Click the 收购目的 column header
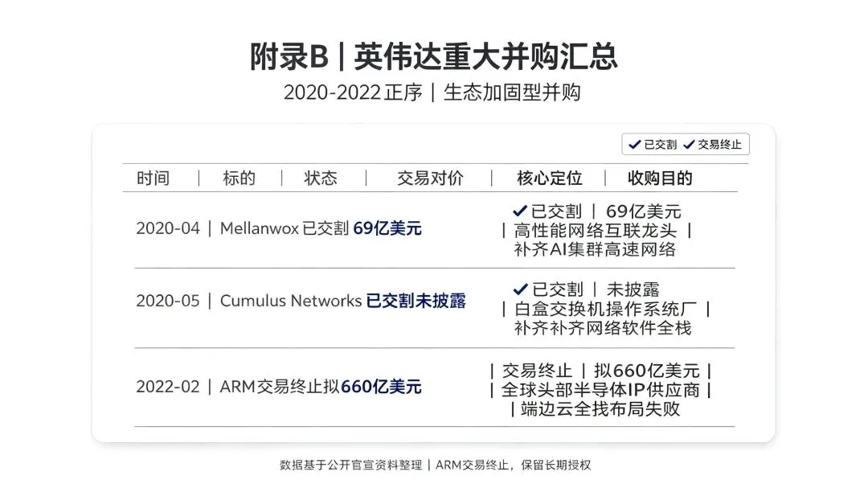Image resolution: width=868 pixels, height=488 pixels. [x=660, y=178]
